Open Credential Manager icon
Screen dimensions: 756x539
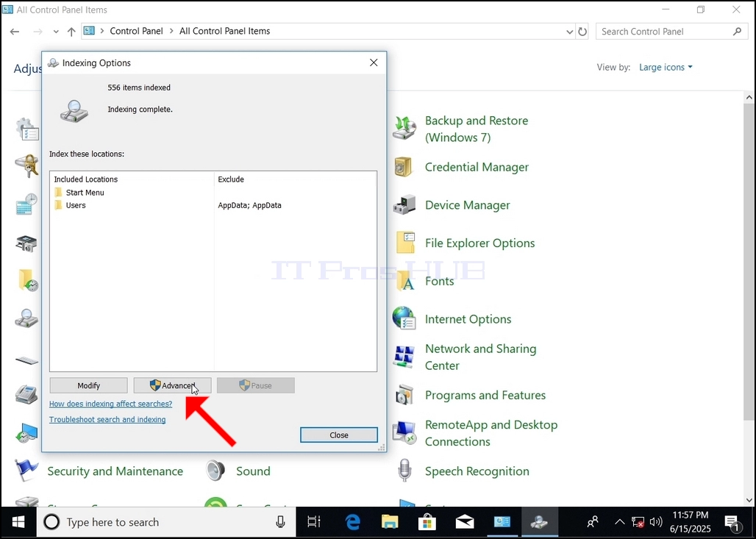click(404, 167)
